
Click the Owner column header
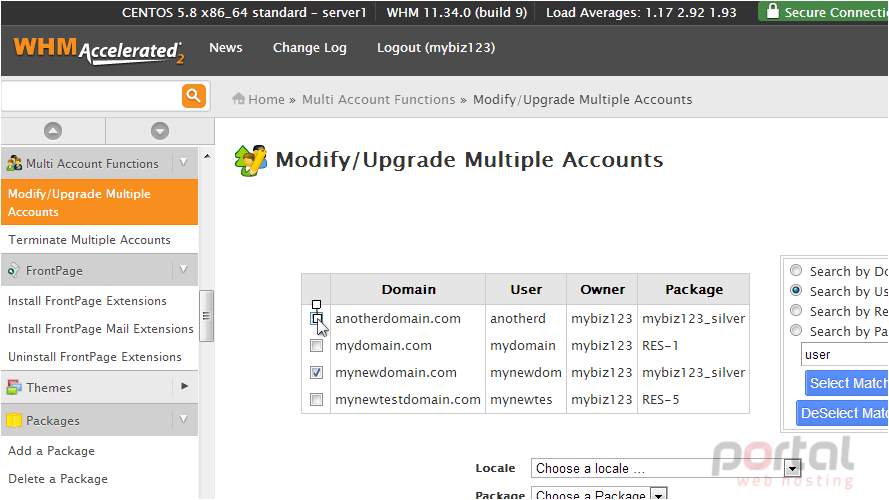pyautogui.click(x=602, y=290)
